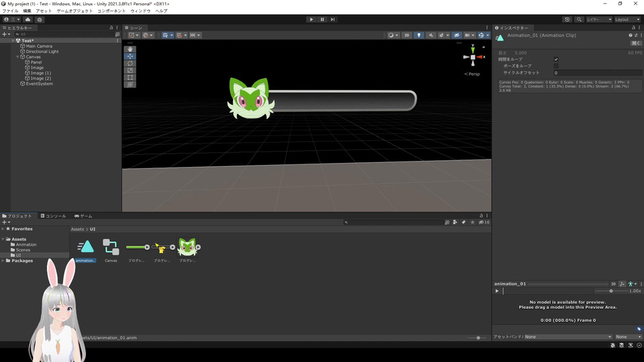Select the Rect transform tool

click(129, 77)
